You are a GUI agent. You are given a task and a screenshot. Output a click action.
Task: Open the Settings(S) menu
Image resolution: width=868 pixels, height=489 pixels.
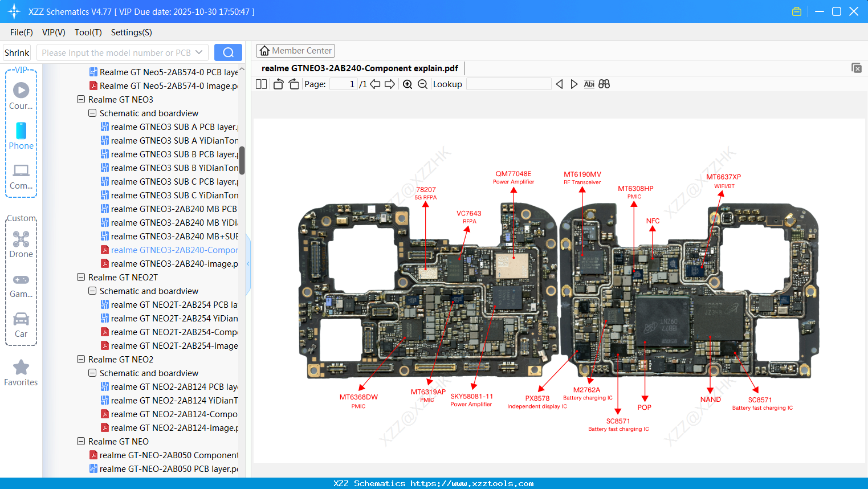pos(132,32)
